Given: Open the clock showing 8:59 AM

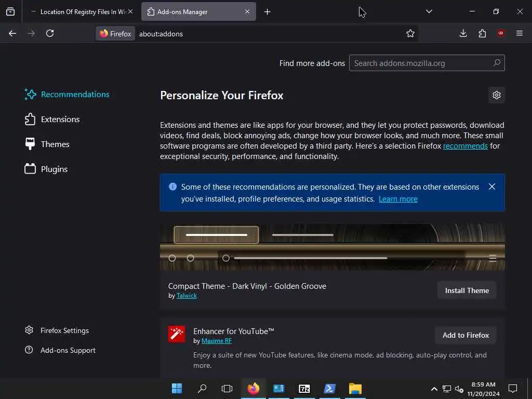Looking at the screenshot, I should click(x=484, y=389).
